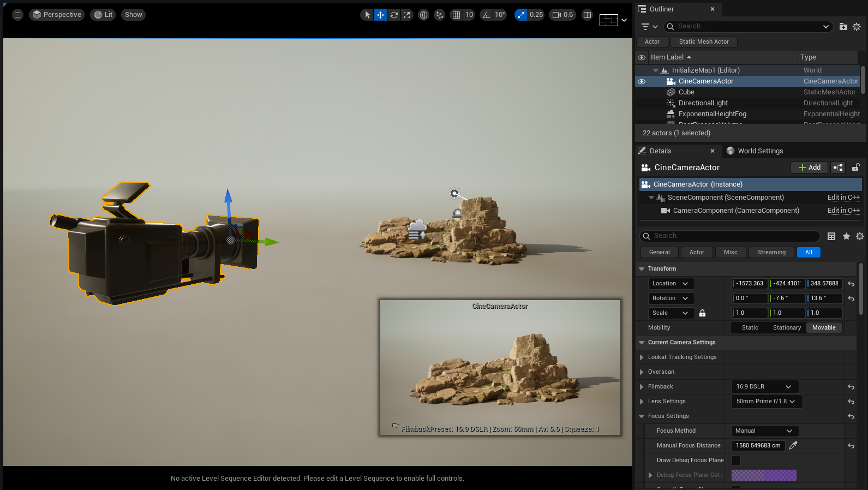Image resolution: width=868 pixels, height=490 pixels.
Task: Collapse the InitializeMap1 (Editor) tree
Action: point(656,70)
